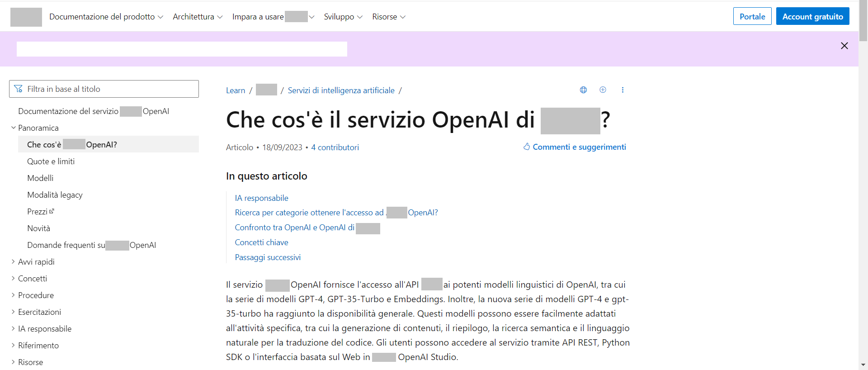868x370 pixels.
Task: Jump to Confronto tra OpenAI section
Action: tap(307, 228)
